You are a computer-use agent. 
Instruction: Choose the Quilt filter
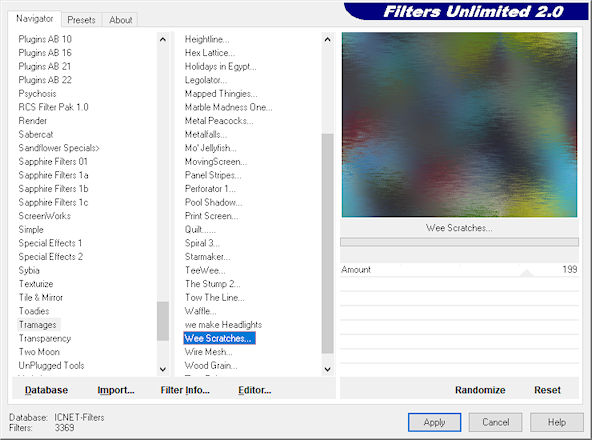point(200,229)
